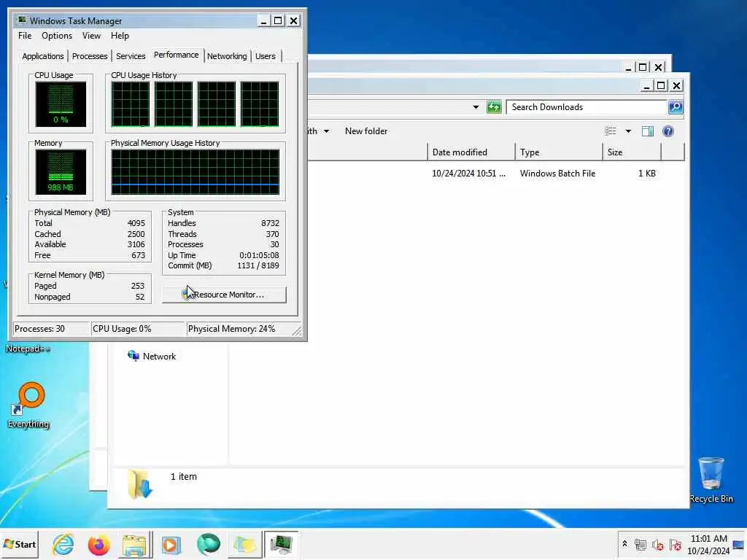Switch to the Services tab
The image size is (747, 560).
[131, 56]
